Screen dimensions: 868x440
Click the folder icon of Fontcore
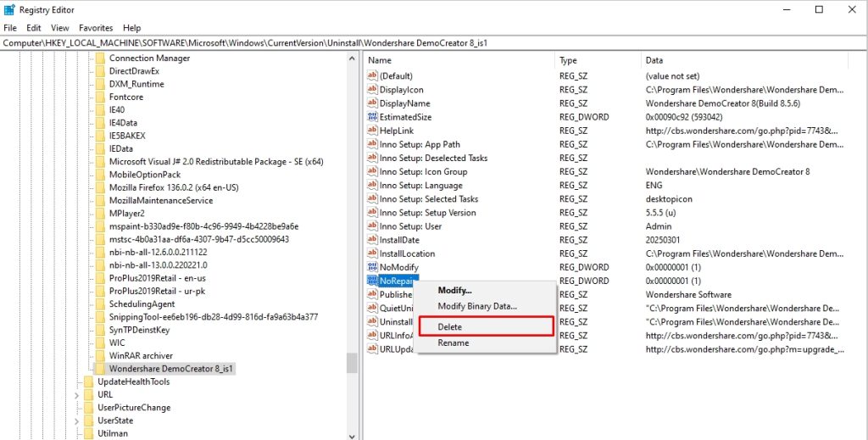coord(100,97)
